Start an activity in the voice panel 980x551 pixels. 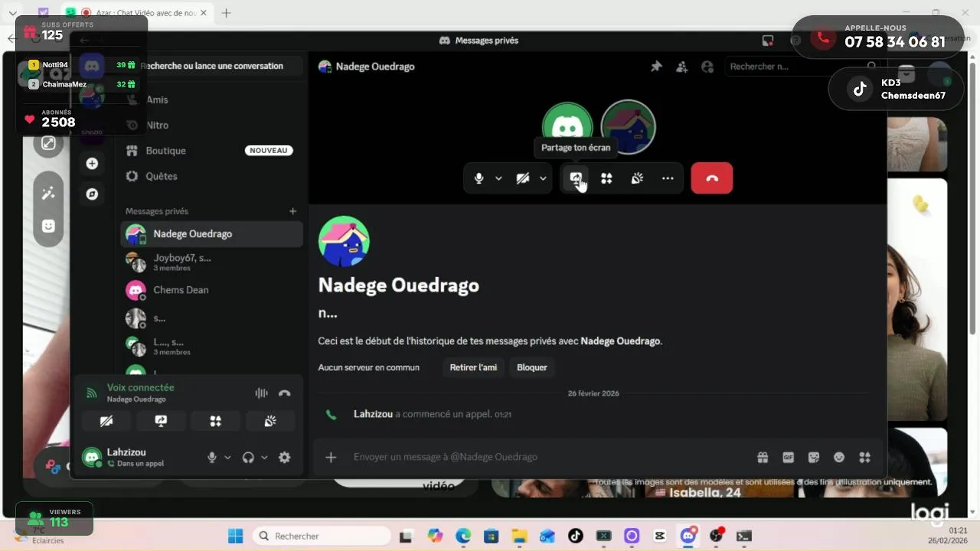point(215,421)
